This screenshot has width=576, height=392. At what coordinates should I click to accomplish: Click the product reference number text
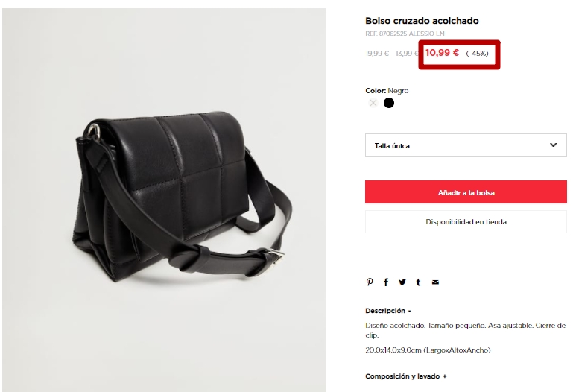coord(405,34)
